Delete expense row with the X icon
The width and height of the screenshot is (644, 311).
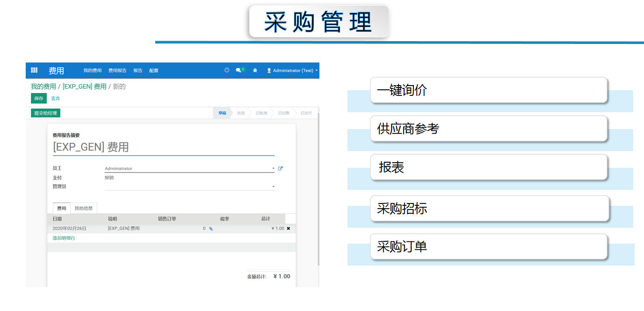288,228
